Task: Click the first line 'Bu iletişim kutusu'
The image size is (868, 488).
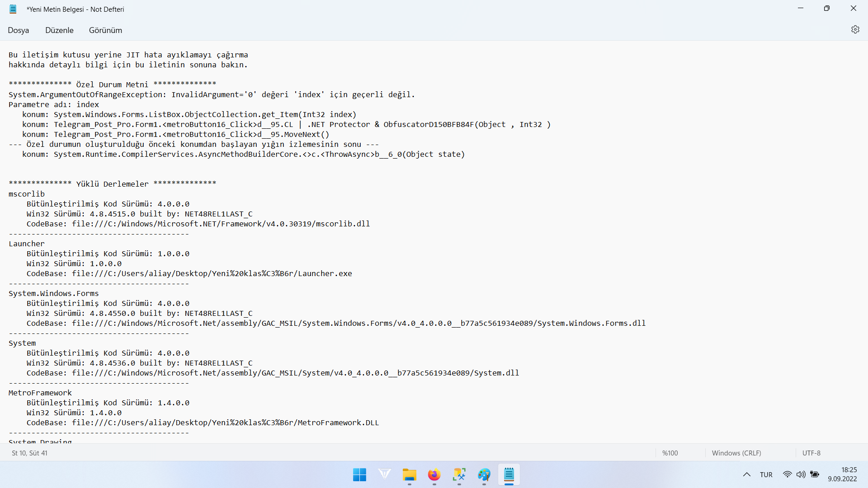Action: pyautogui.click(x=128, y=55)
